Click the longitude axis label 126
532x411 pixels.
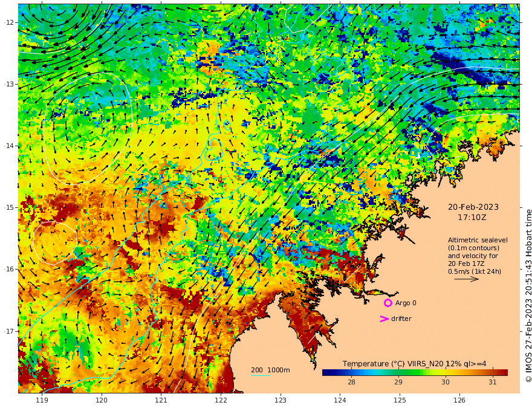click(459, 400)
